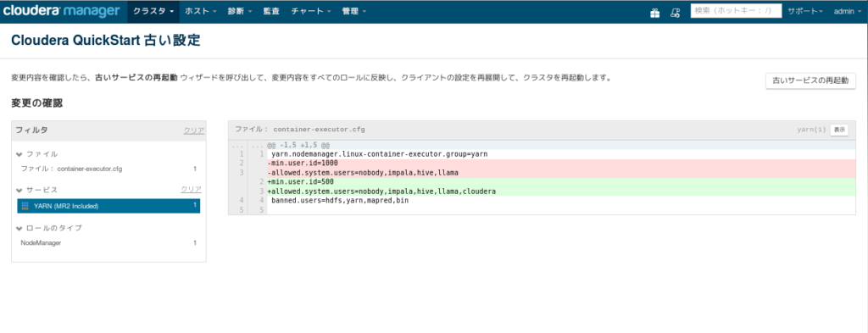Viewport: 868px width, 333px height.
Task: Collapse the ロールのタイプ filter section
Action: [x=49, y=228]
